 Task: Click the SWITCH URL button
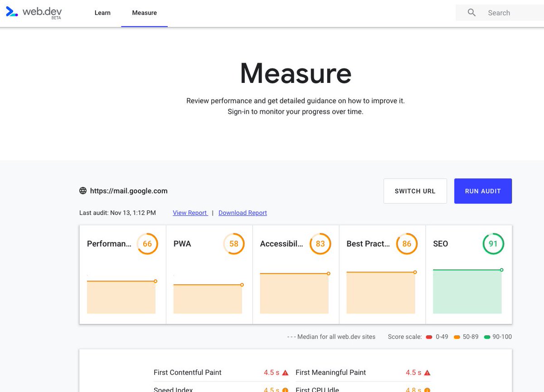click(415, 191)
